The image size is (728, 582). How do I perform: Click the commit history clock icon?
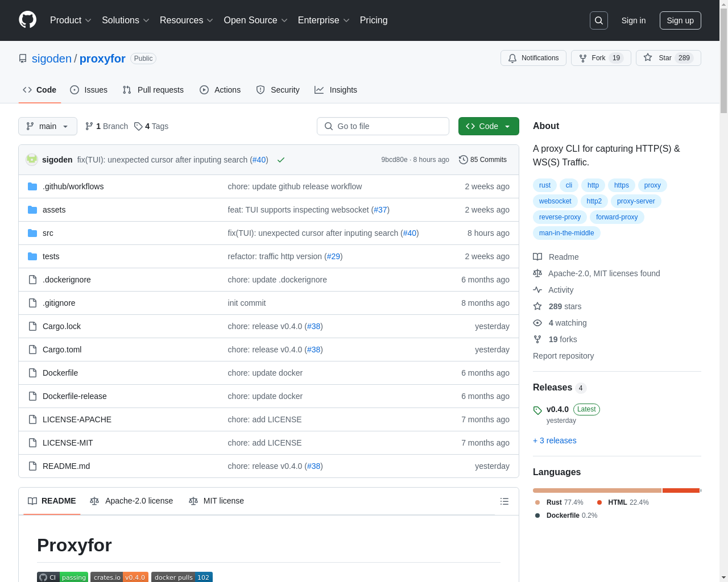(x=464, y=160)
